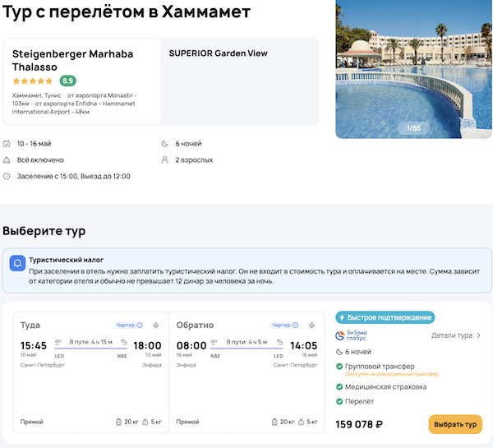Click the Доступен индивидуальный трансфер link
The image size is (493, 448).
point(393,374)
